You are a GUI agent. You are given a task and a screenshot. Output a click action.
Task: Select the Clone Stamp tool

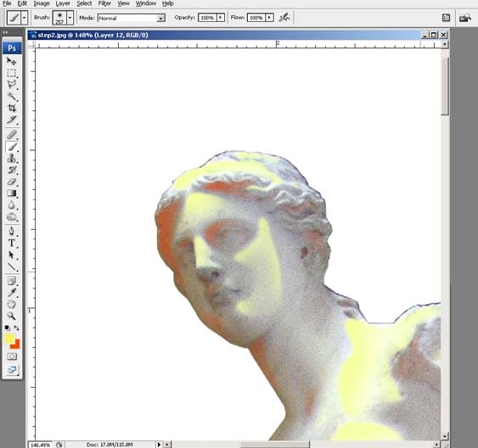(x=12, y=159)
